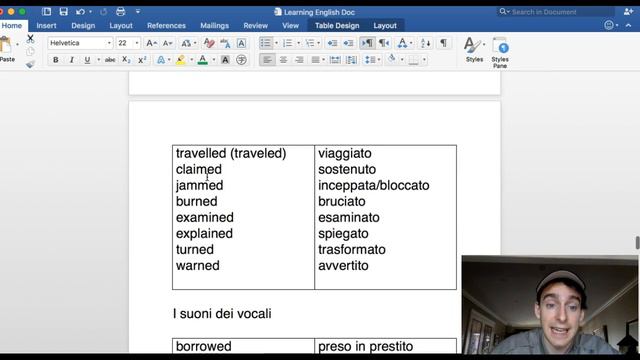
Task: Toggle Underline formatting
Action: coord(87,60)
